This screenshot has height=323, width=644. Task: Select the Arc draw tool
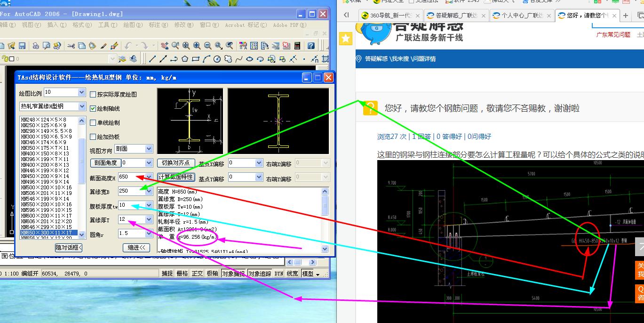[206, 59]
